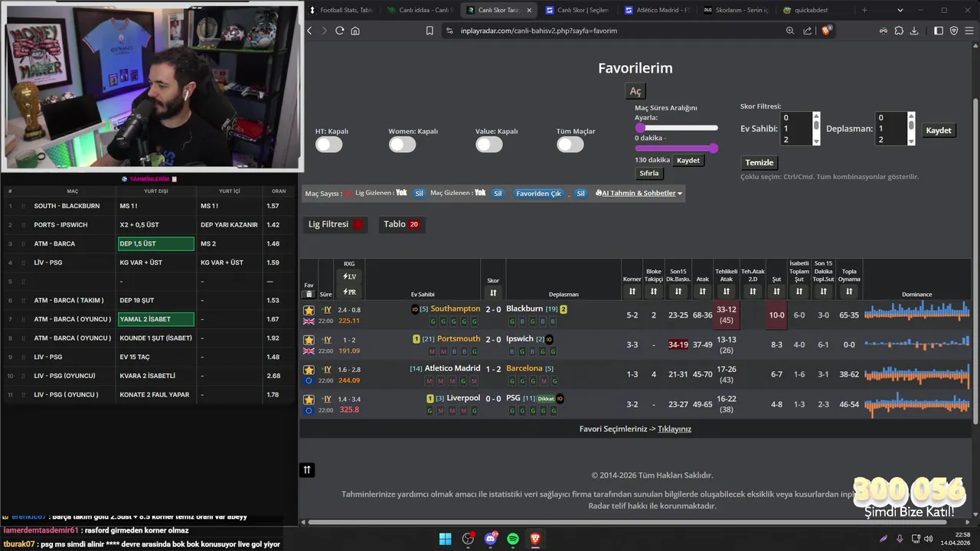Viewport: 980px width, 551px height.
Task: Sort by the Şut column arrows
Action: [x=776, y=292]
